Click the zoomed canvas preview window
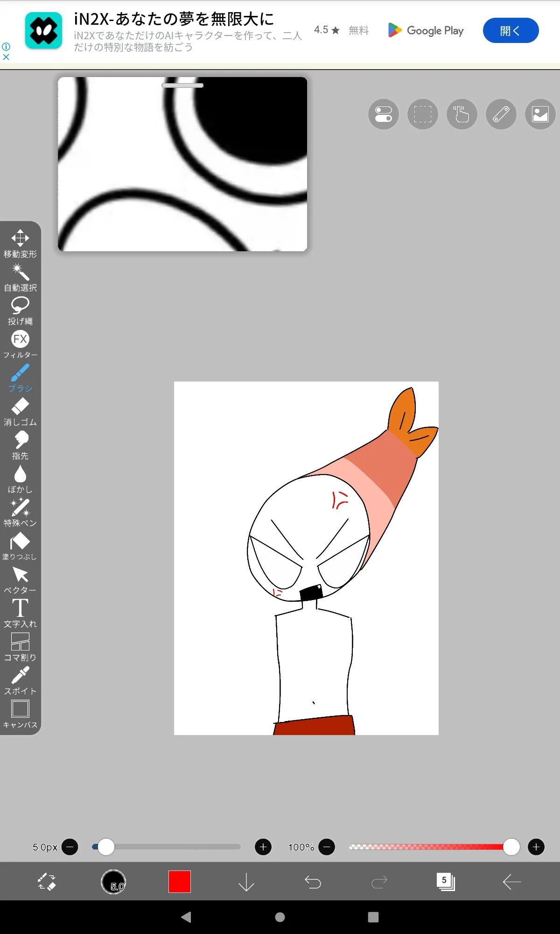This screenshot has height=934, width=560. [182, 164]
